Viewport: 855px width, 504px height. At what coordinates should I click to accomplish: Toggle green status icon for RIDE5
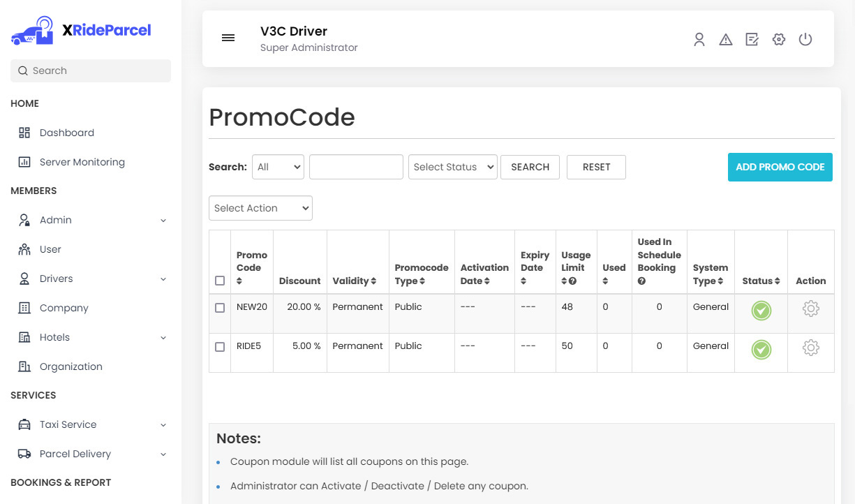click(x=761, y=349)
